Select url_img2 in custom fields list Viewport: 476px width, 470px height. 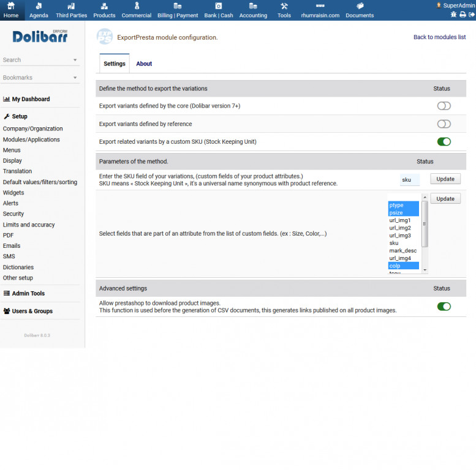coord(404,228)
